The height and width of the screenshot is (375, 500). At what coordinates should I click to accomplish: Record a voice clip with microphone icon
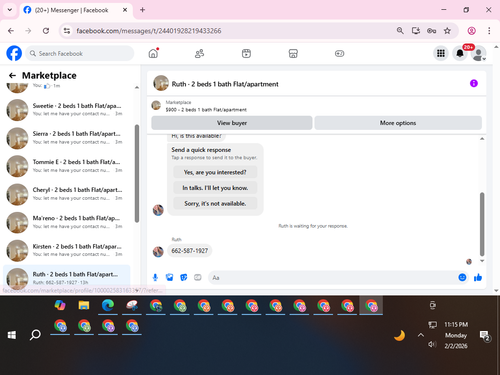click(x=155, y=277)
